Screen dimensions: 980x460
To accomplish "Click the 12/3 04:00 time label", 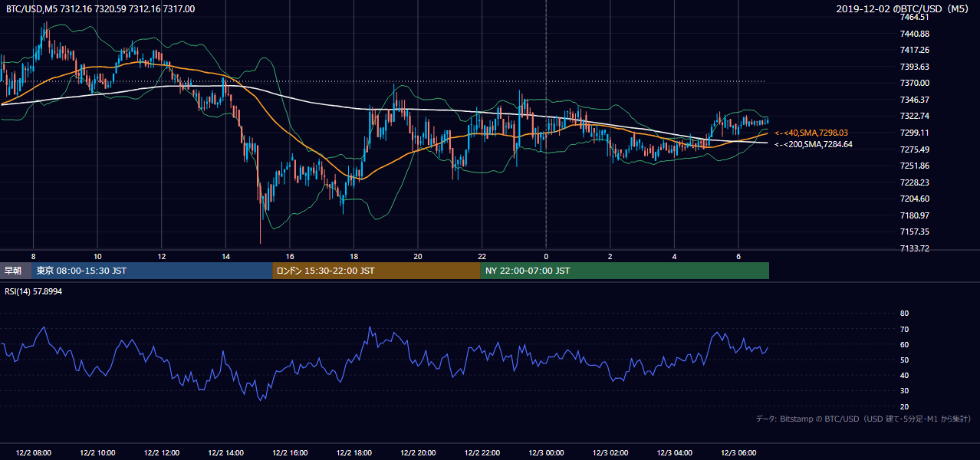I will pos(675,453).
